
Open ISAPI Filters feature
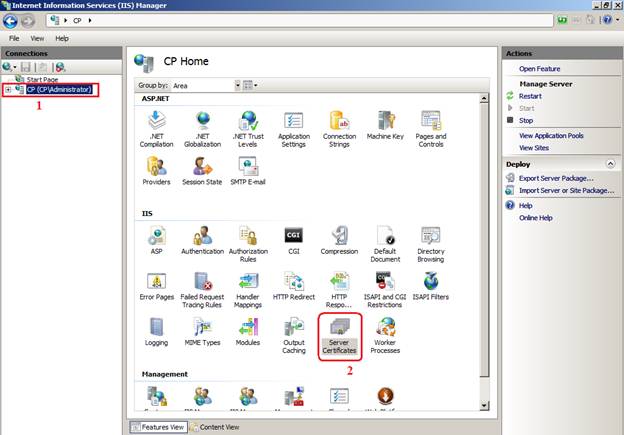point(431,286)
